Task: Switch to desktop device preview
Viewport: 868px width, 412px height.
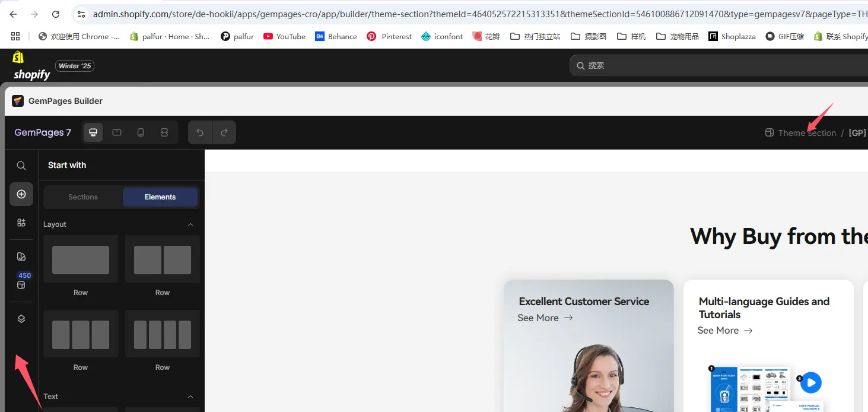Action: (x=93, y=132)
